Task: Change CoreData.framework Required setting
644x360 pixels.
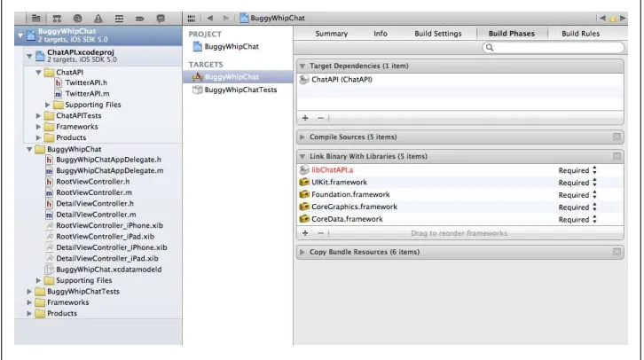Action: tap(577, 220)
